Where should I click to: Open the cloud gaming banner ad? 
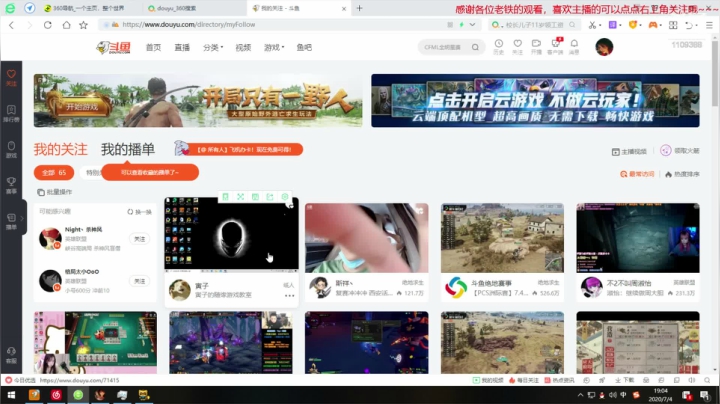pyautogui.click(x=535, y=101)
